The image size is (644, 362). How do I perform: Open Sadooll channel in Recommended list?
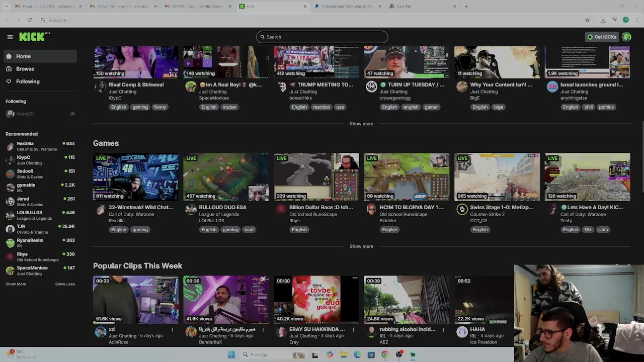40,174
